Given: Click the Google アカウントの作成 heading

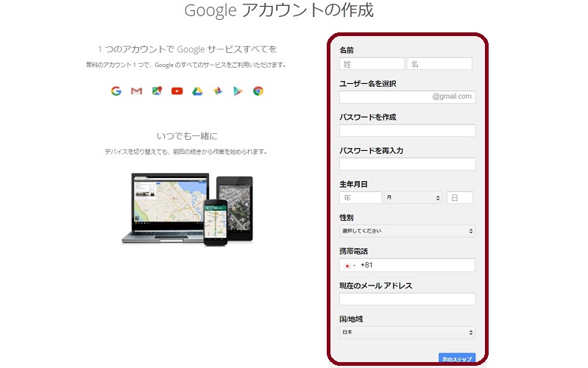Looking at the screenshot, I should [279, 10].
